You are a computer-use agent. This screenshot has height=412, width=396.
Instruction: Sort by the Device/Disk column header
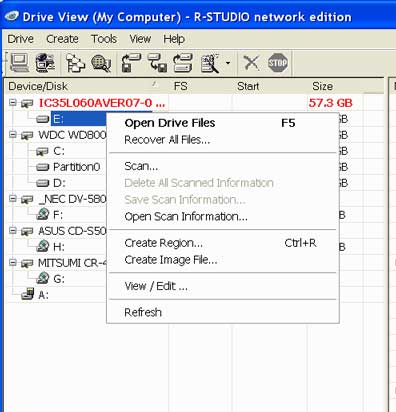pos(87,86)
